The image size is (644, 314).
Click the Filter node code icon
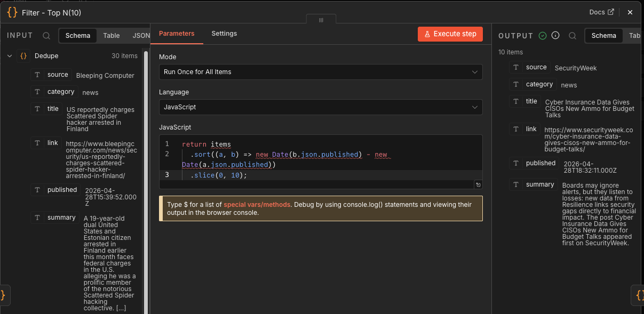[x=12, y=12]
